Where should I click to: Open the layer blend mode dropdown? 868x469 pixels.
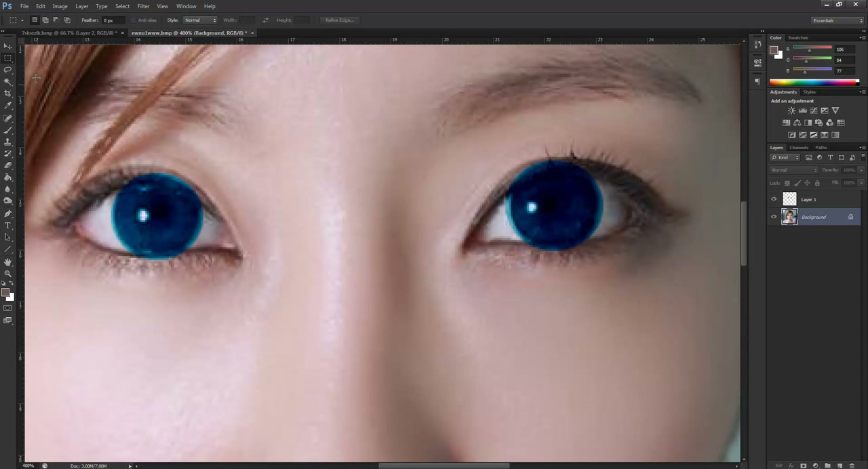pos(793,170)
